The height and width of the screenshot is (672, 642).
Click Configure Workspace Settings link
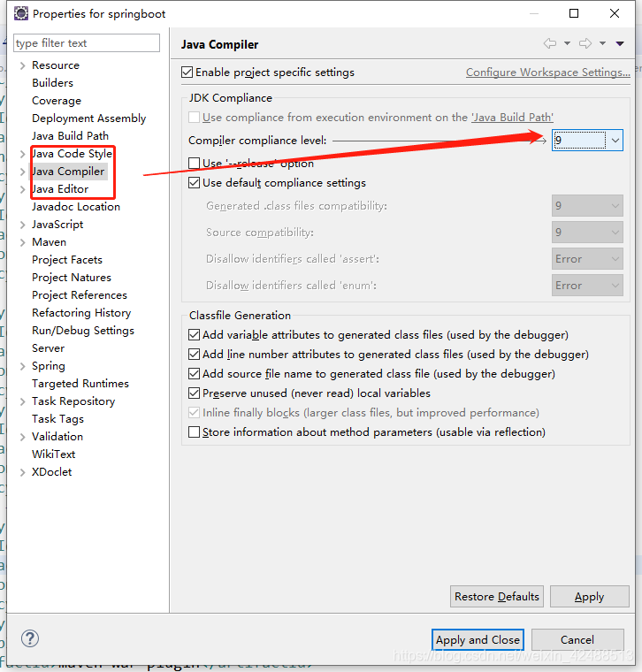[548, 72]
